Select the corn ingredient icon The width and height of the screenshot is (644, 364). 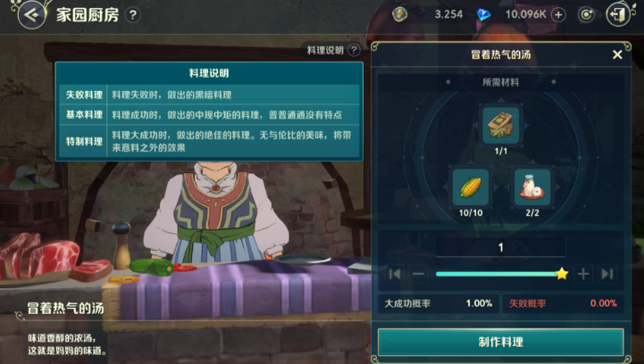click(x=470, y=187)
